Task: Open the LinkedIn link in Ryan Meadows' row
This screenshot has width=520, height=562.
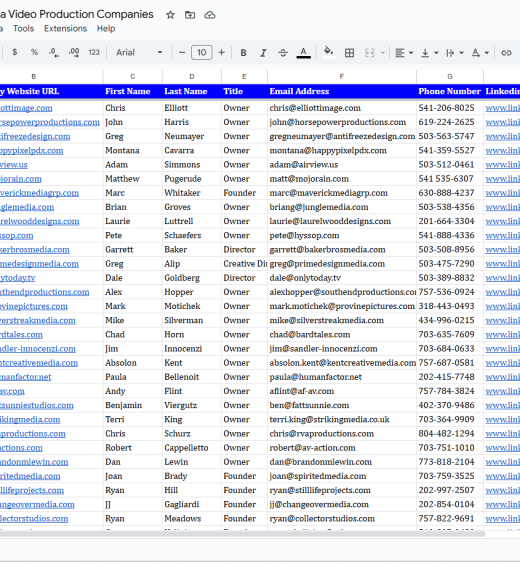Action: click(502, 519)
